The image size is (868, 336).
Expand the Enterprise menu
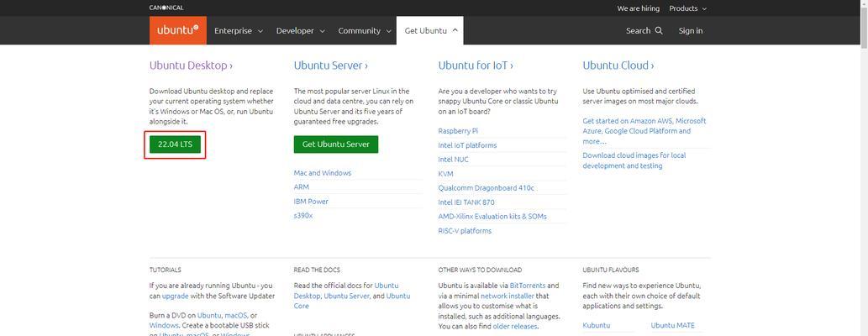239,31
